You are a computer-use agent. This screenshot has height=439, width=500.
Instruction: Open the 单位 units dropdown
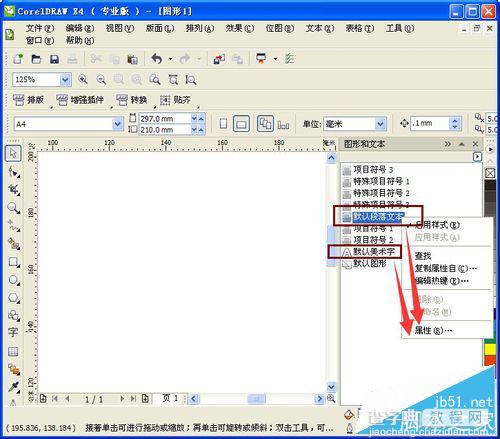(380, 124)
